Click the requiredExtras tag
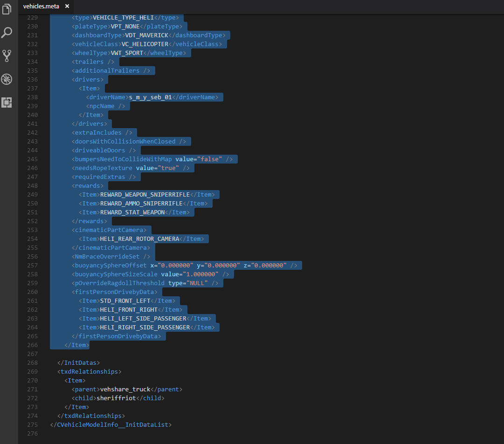 click(104, 177)
